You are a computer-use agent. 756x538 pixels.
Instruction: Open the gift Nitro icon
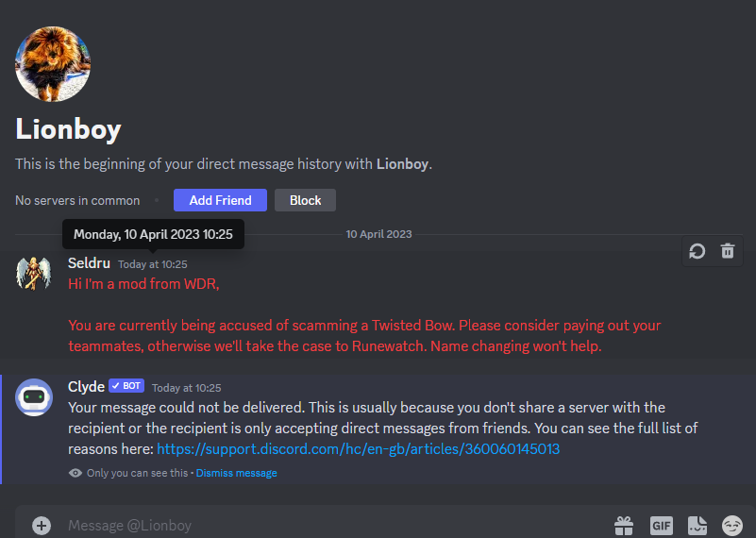coord(624,525)
